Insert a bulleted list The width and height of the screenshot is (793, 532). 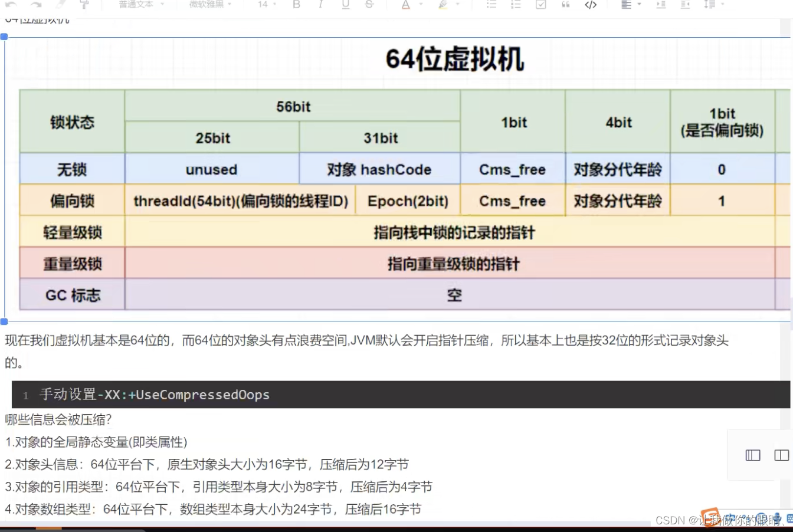pyautogui.click(x=491, y=5)
